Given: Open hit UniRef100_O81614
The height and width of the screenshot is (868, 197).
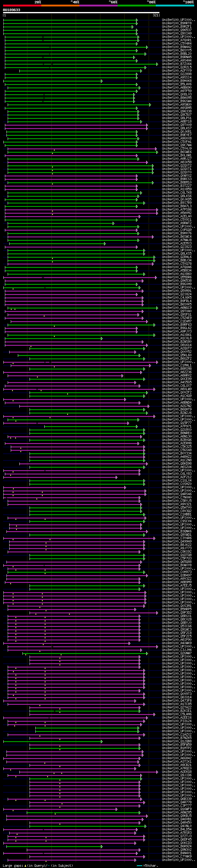Looking at the screenshot, I should pyautogui.click(x=177, y=345).
